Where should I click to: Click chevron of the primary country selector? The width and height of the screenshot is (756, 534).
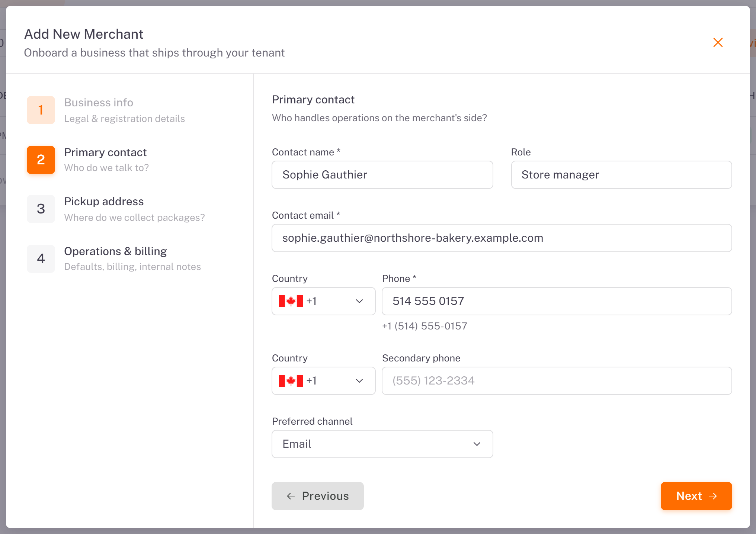coord(359,301)
